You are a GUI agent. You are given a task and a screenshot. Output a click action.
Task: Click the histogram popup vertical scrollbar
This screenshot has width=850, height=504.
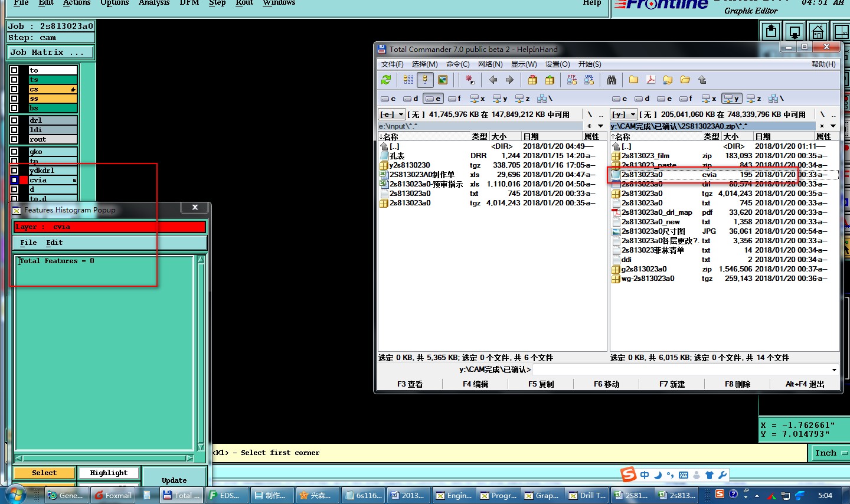(x=201, y=353)
